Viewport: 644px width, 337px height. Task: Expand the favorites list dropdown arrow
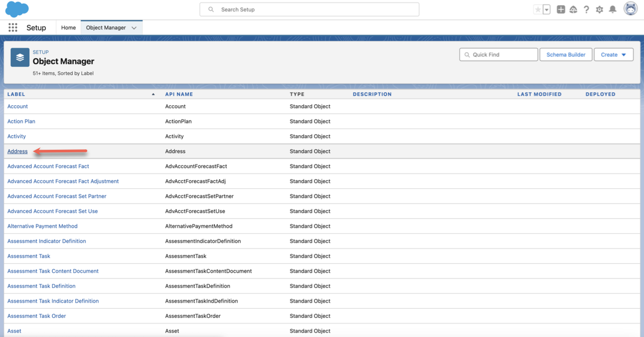pos(546,10)
